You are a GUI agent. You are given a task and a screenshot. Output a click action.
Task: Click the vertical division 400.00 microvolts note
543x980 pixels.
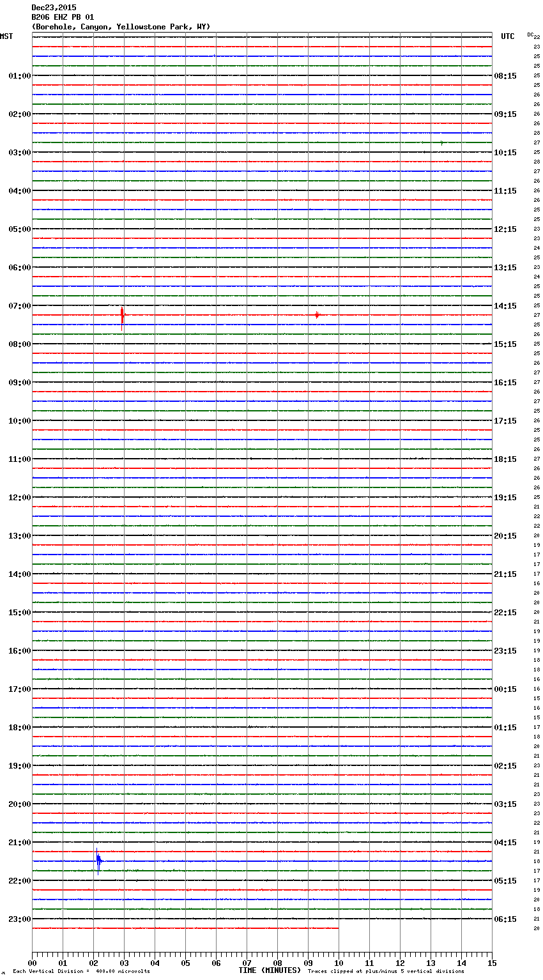(x=81, y=972)
